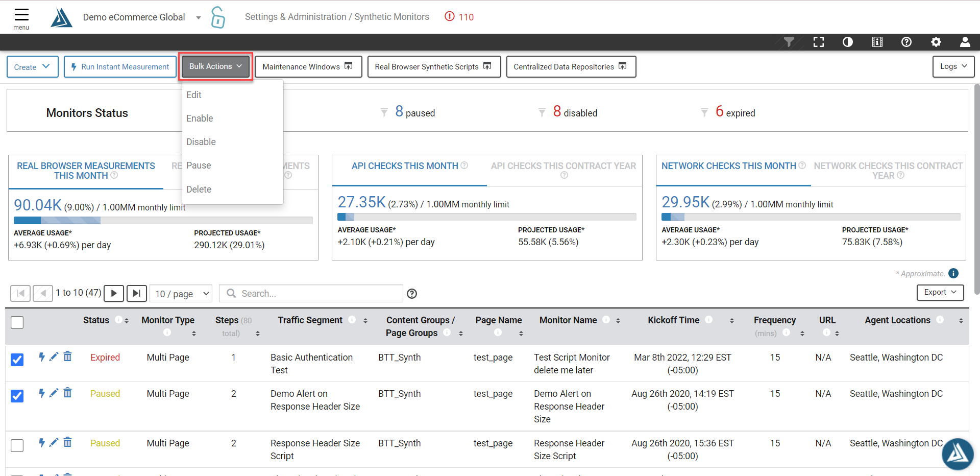Sort table by Status column

point(127,320)
